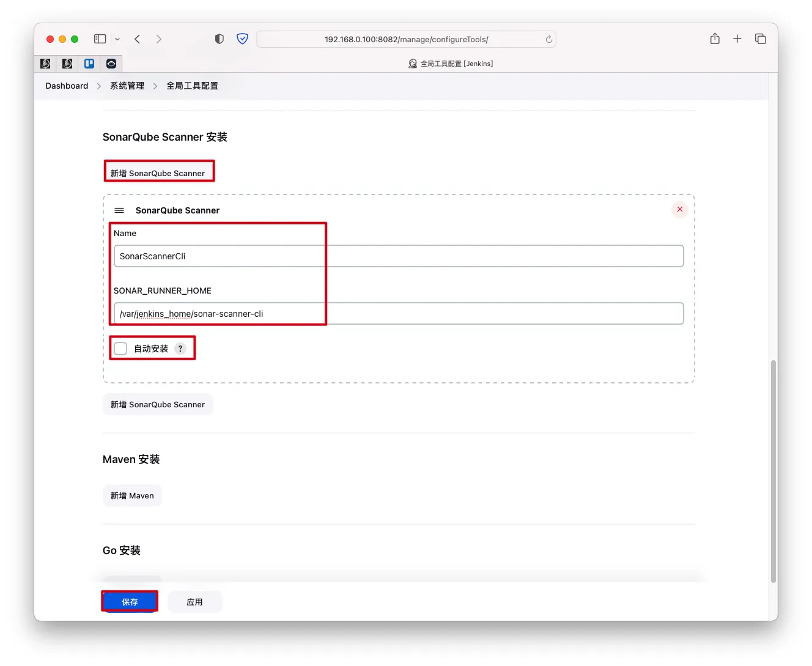Go forward to the next page
The height and width of the screenshot is (666, 812).
pos(159,39)
